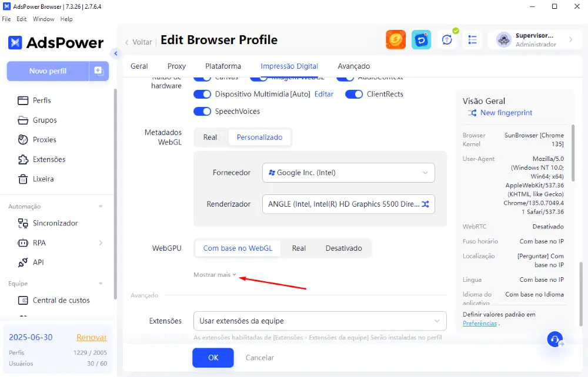Click Cancelar to discard changes
The height and width of the screenshot is (377, 588).
pos(259,358)
